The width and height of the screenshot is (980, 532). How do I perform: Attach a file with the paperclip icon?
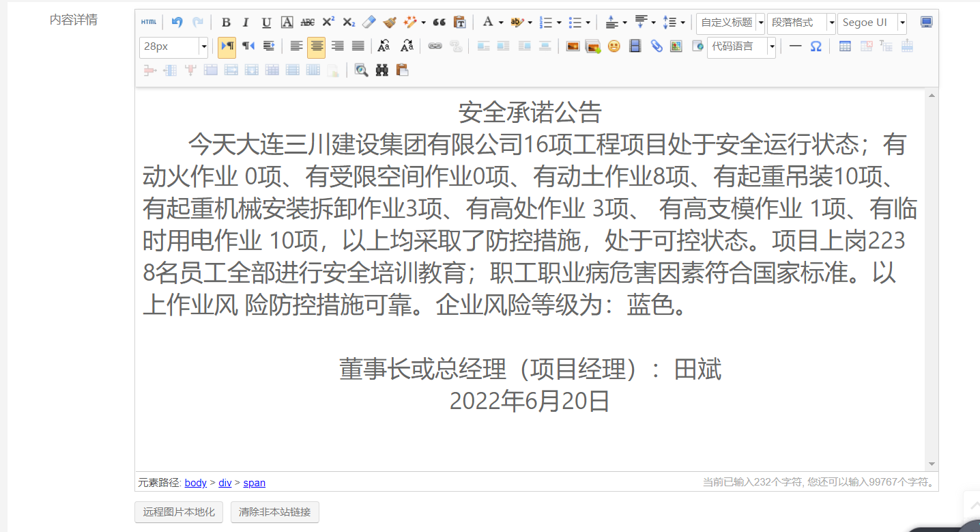coord(657,46)
